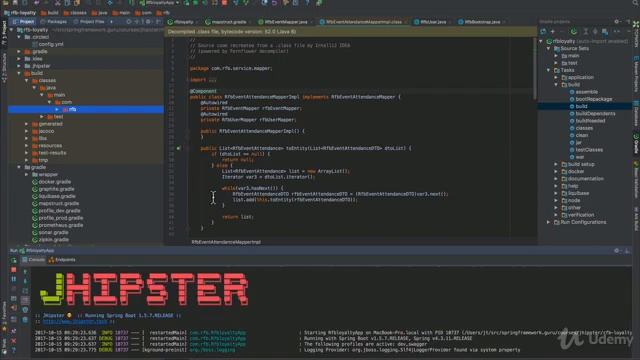Select the Console tab in Run panel
This screenshot has height=360, width=640.
click(33, 260)
